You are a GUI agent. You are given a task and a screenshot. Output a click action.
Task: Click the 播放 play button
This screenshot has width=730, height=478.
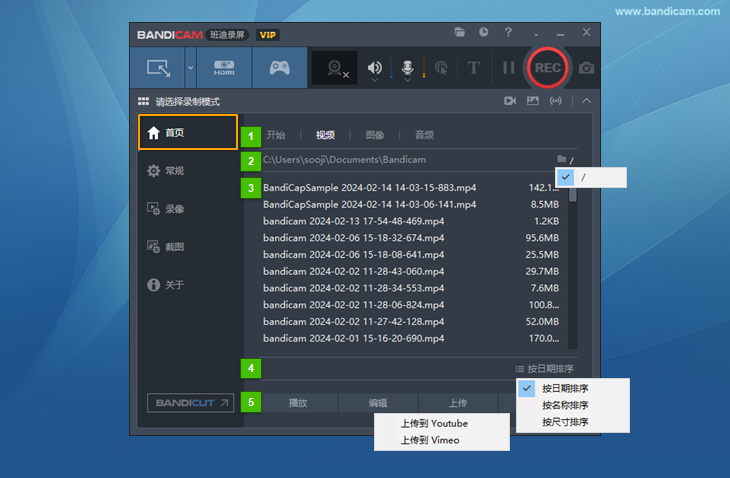pos(298,403)
